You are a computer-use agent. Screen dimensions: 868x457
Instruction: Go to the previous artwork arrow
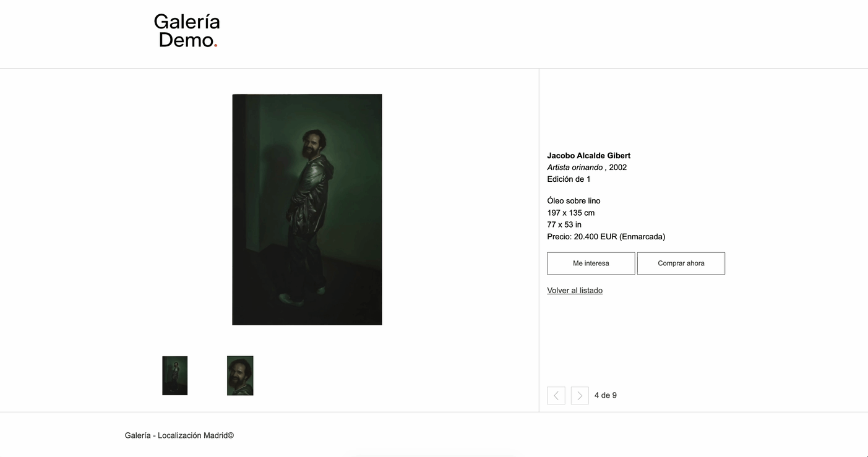556,396
